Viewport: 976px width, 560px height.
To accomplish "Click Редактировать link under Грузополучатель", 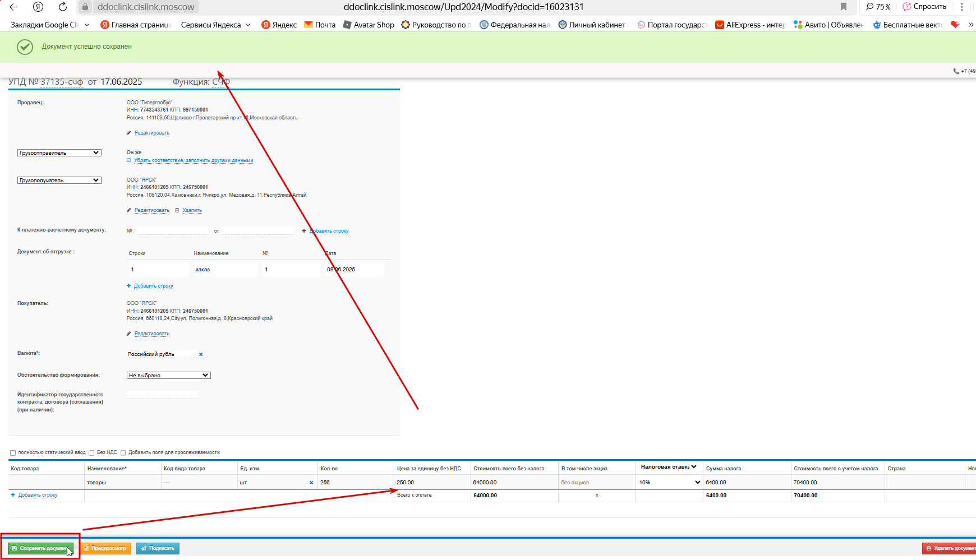I will click(151, 210).
